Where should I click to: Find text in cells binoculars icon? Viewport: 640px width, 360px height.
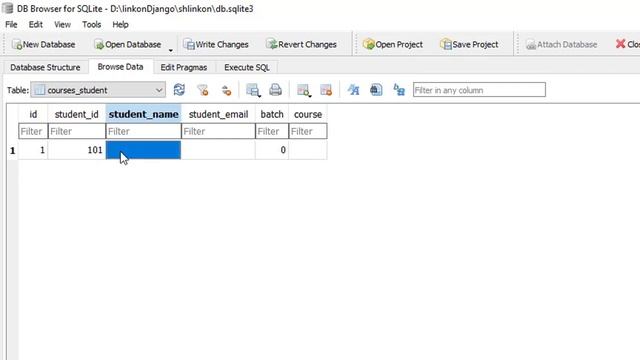pos(376,90)
